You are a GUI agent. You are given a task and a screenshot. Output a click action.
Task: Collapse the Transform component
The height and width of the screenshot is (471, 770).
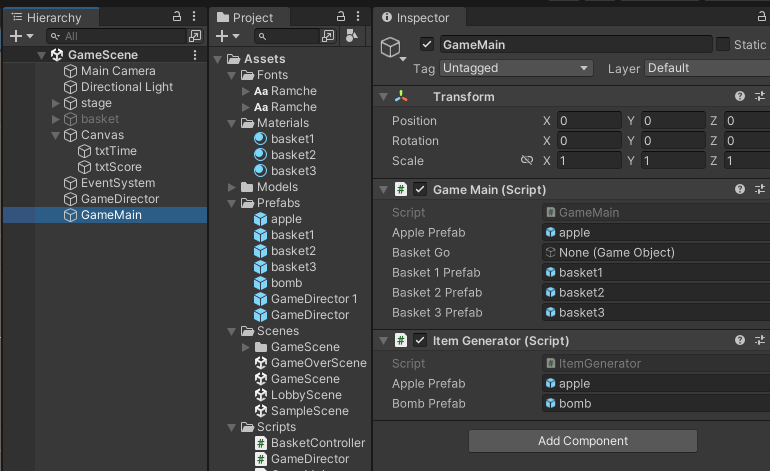pyautogui.click(x=384, y=97)
